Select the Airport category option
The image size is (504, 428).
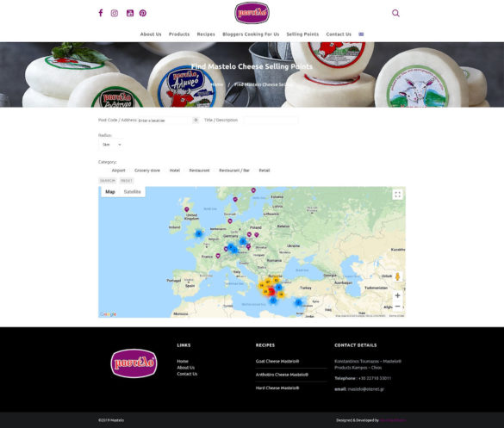point(118,171)
